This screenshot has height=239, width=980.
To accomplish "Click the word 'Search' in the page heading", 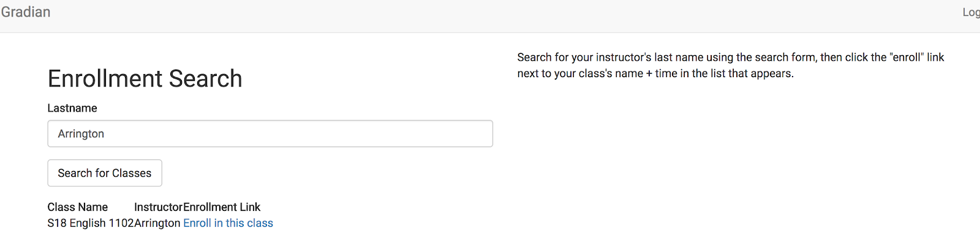I will click(206, 78).
